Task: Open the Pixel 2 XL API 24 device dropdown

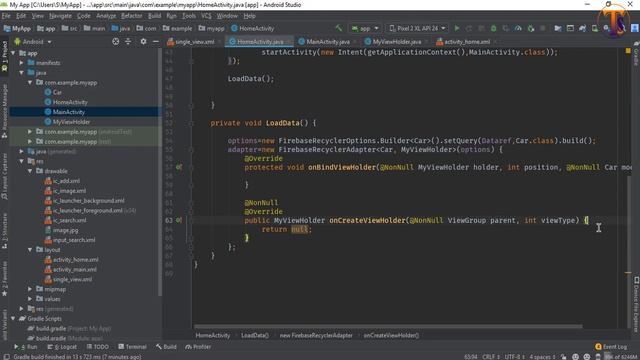Action: coord(417,28)
